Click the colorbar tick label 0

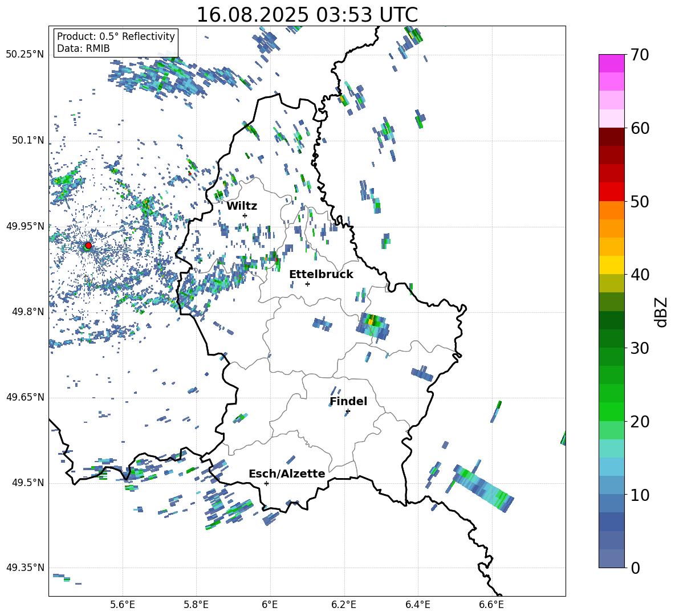tap(635, 568)
